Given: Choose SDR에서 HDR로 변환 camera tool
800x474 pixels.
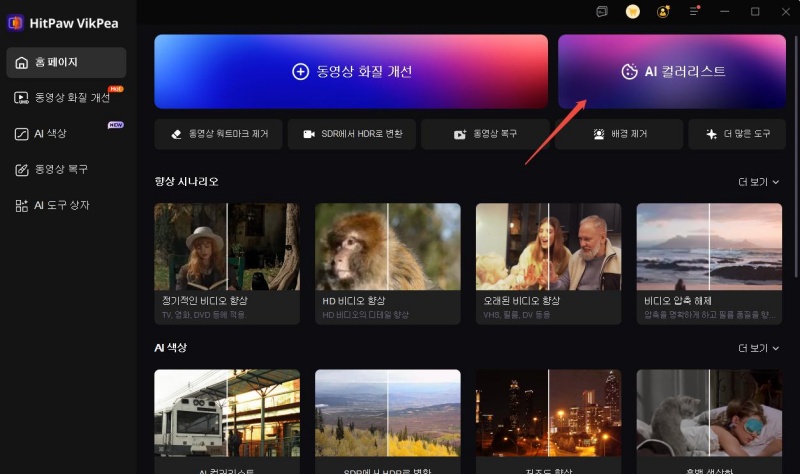Looking at the screenshot, I should [x=351, y=134].
